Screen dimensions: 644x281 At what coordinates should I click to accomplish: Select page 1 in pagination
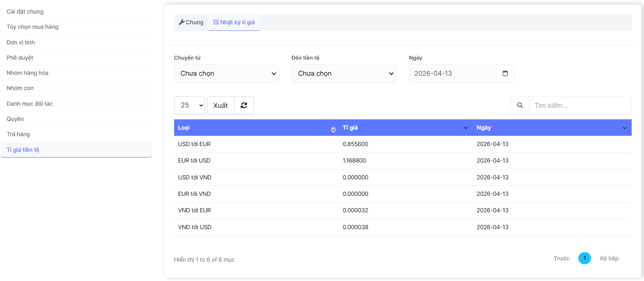coord(584,258)
